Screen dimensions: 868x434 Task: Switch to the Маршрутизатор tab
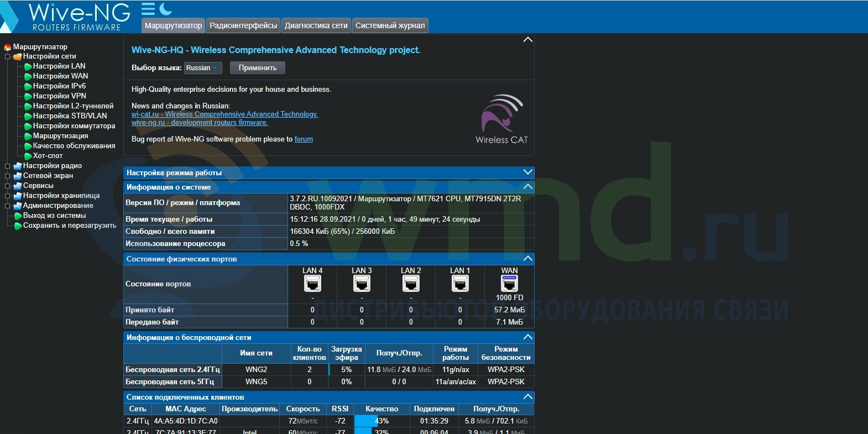174,25
